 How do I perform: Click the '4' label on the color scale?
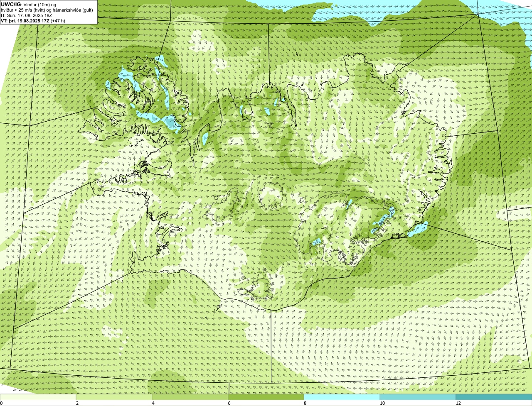tap(153, 403)
